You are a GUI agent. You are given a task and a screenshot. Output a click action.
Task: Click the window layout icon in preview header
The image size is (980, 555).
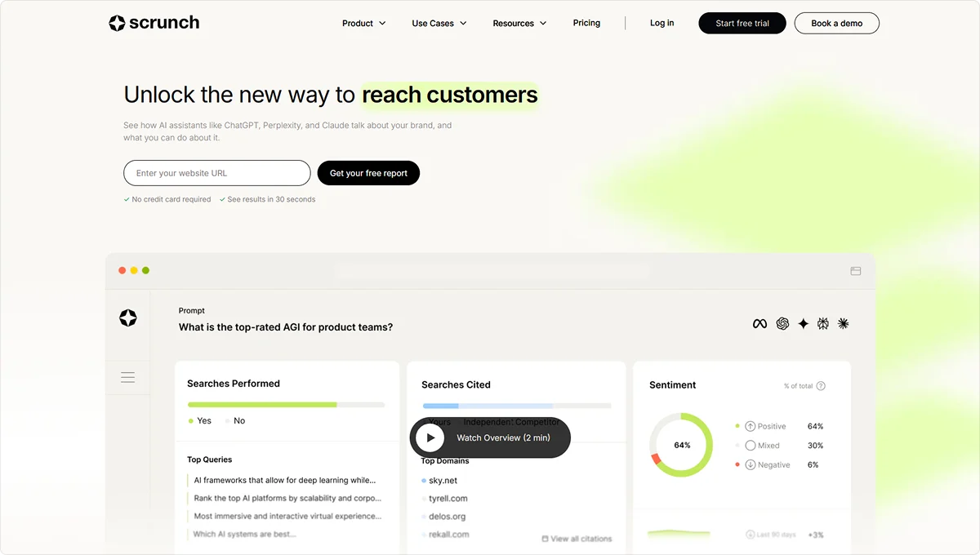pos(856,271)
